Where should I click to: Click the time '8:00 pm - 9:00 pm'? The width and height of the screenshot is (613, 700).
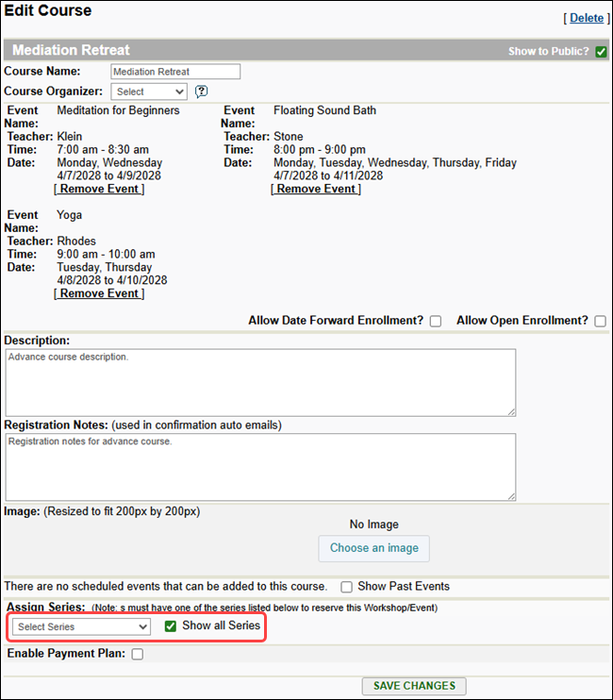[320, 150]
